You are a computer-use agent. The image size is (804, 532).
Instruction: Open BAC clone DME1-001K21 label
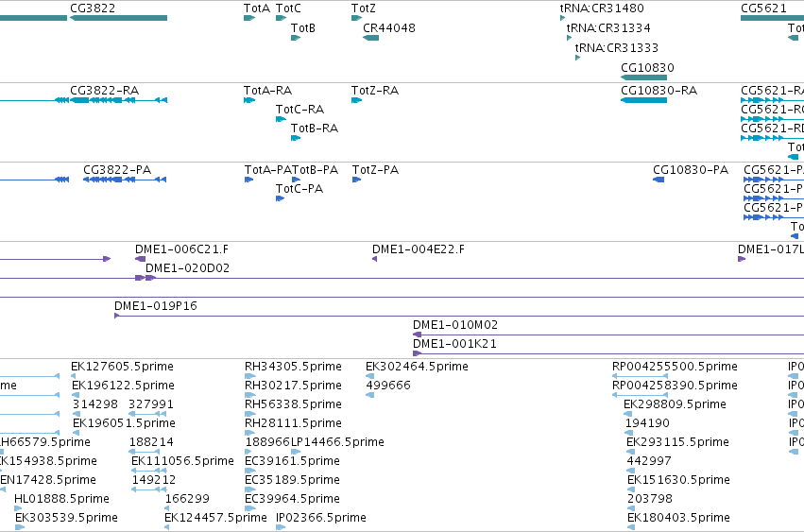coord(454,344)
